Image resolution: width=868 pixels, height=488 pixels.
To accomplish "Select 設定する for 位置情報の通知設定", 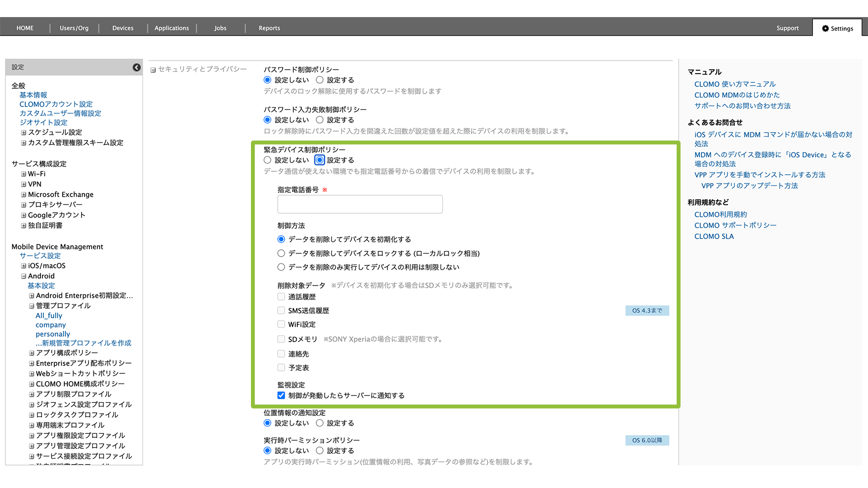I will coord(320,423).
